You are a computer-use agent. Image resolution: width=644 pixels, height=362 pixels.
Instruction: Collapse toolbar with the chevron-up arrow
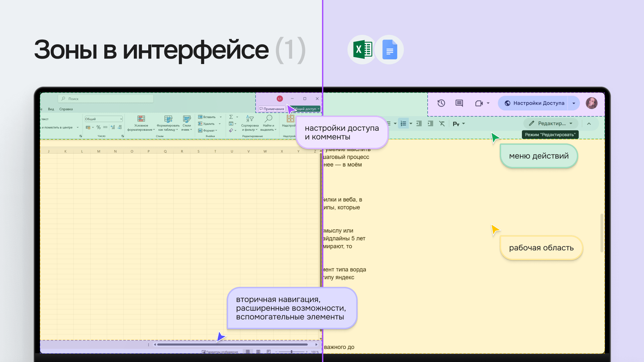pos(589,124)
